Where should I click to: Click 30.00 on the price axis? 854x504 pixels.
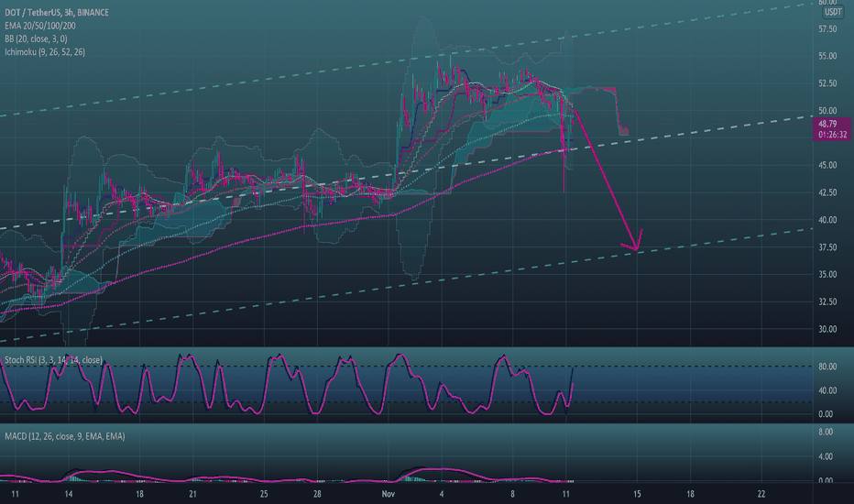click(827, 329)
